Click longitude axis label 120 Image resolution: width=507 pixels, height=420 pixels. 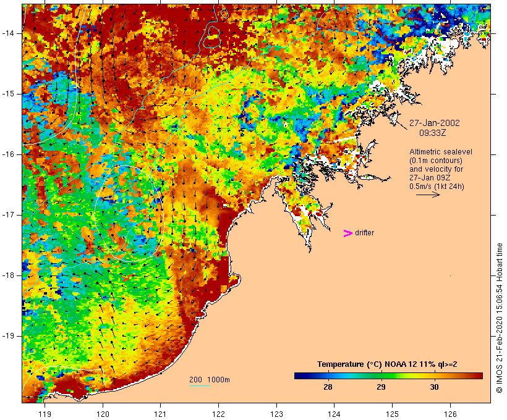pyautogui.click(x=103, y=414)
